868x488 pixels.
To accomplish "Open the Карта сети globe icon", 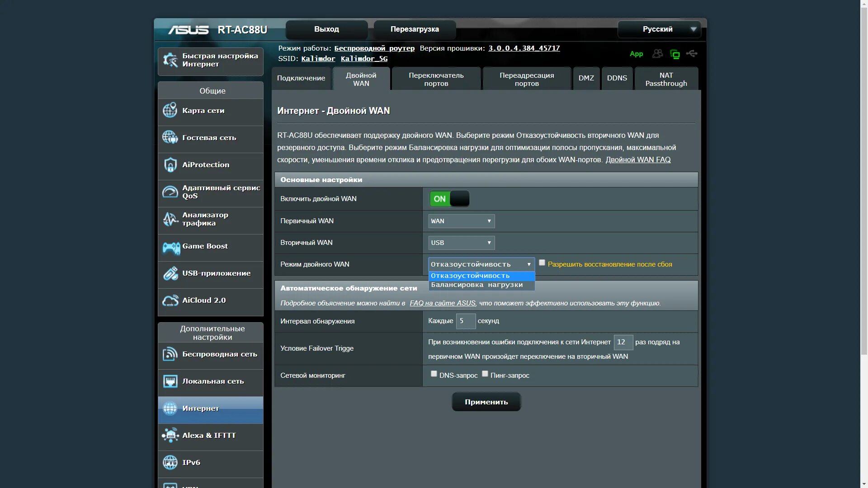I will 170,110.
